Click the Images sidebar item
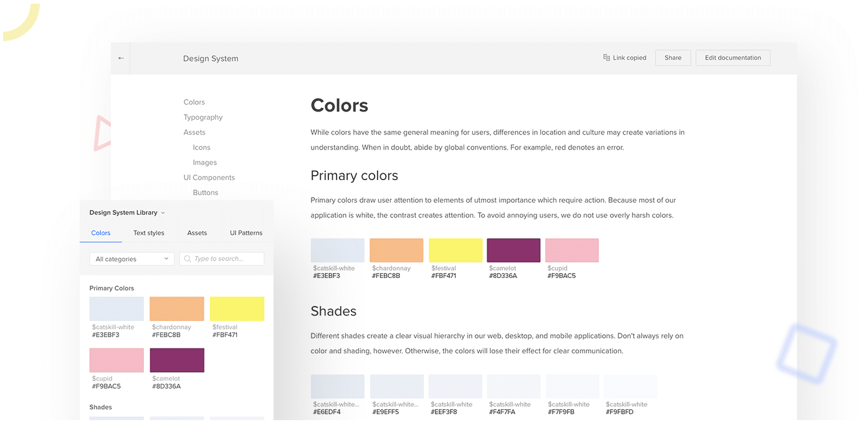The image size is (868, 422). 205,162
